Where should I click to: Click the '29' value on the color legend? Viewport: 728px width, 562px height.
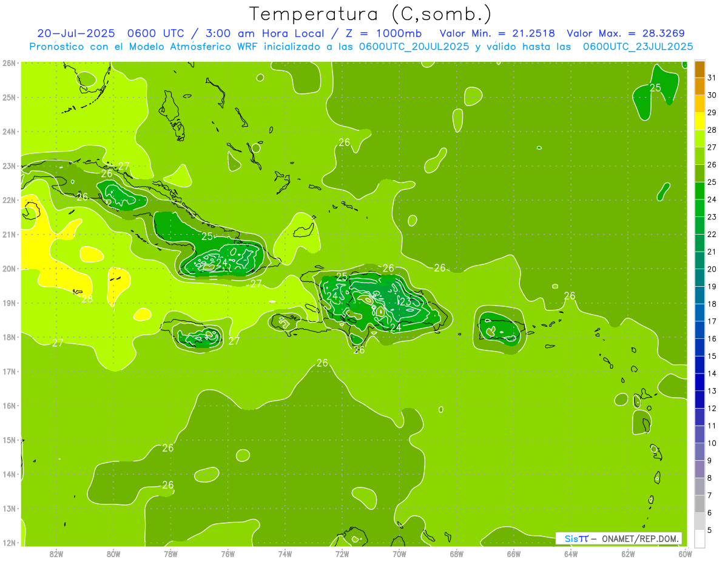[x=712, y=112]
